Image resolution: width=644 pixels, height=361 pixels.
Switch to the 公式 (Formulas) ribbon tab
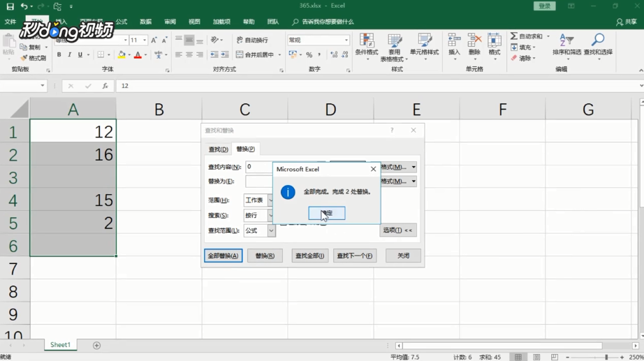coord(121,22)
